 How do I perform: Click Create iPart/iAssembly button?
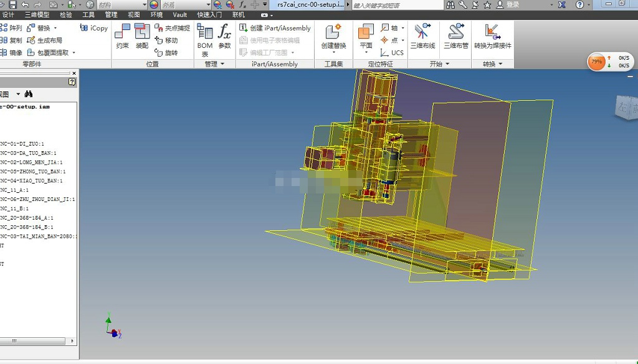pyautogui.click(x=275, y=28)
